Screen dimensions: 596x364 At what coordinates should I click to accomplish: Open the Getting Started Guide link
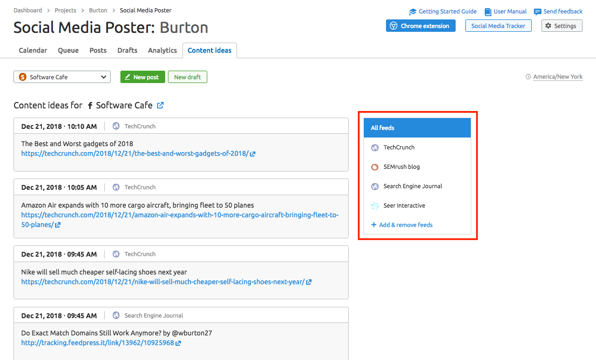448,11
